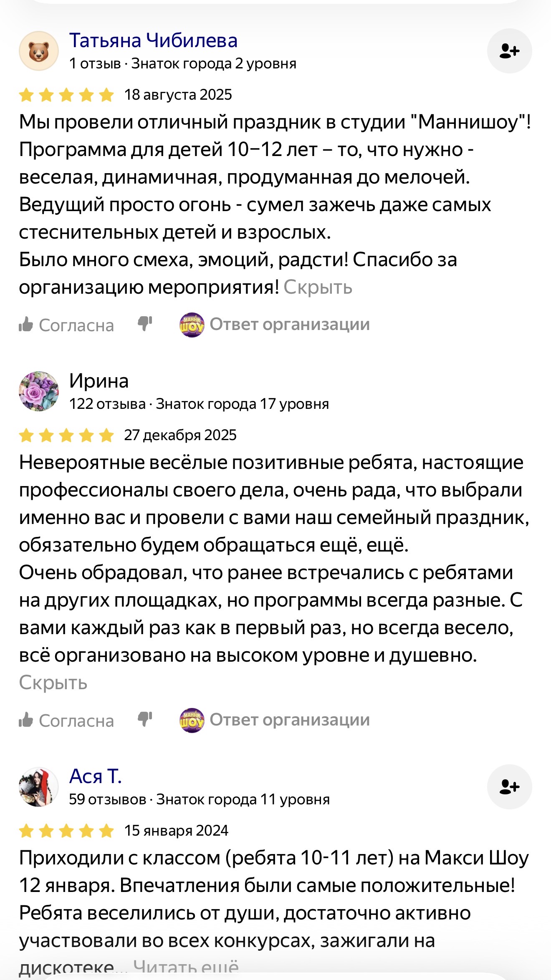Follow Ася Т. using the add-user icon

point(509,787)
